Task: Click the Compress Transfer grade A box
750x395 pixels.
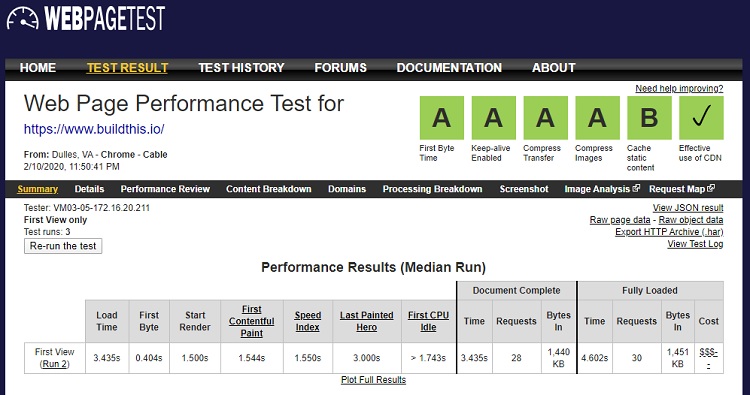Action: pos(546,118)
